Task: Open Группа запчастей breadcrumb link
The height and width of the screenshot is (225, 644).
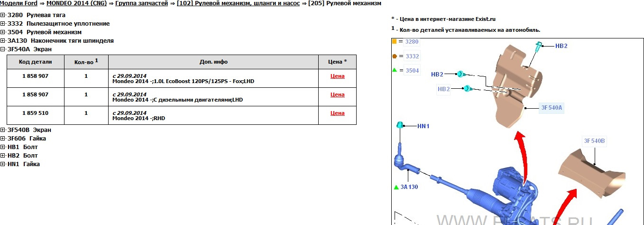Action: click(141, 3)
